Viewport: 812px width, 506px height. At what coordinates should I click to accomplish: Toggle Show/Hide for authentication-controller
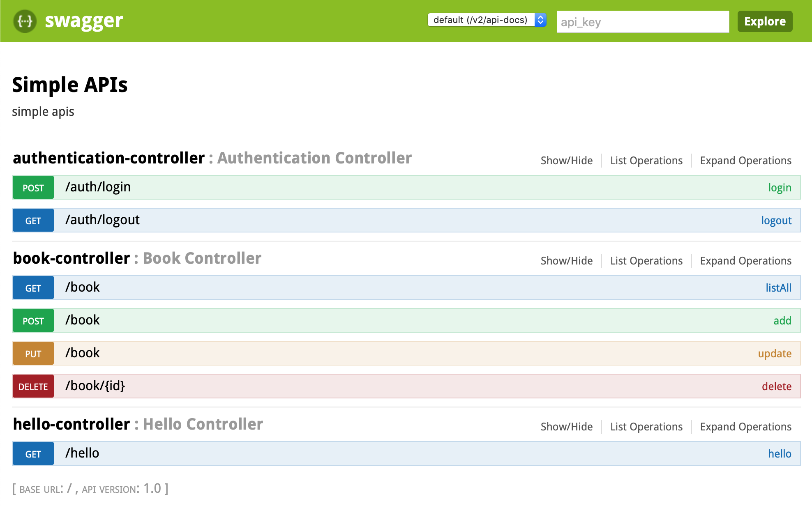[x=566, y=161]
